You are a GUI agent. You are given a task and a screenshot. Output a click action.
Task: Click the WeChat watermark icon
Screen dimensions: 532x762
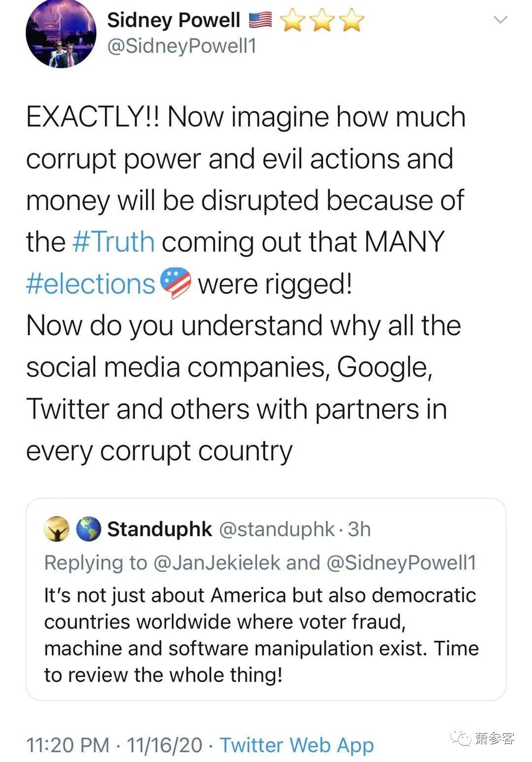pyautogui.click(x=462, y=738)
